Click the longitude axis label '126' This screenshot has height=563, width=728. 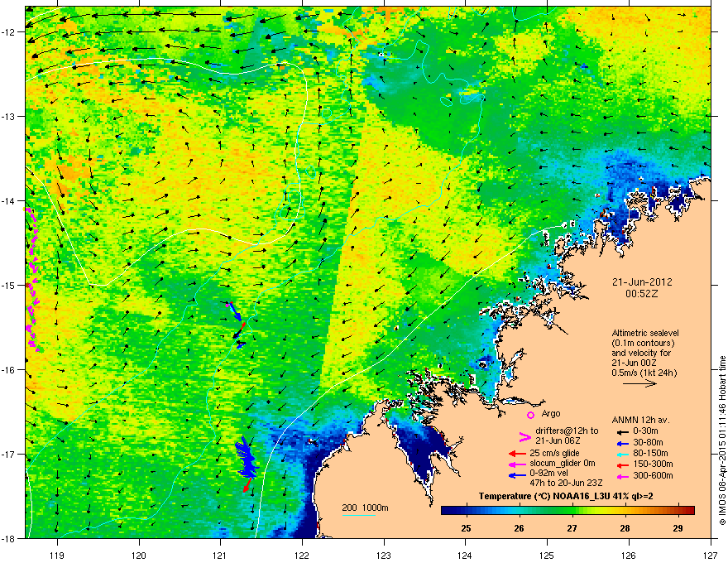click(629, 555)
